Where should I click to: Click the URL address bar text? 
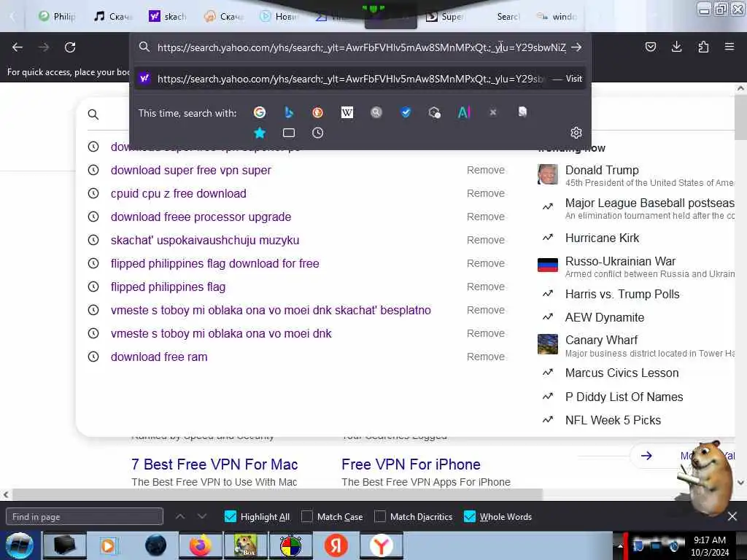coord(361,47)
